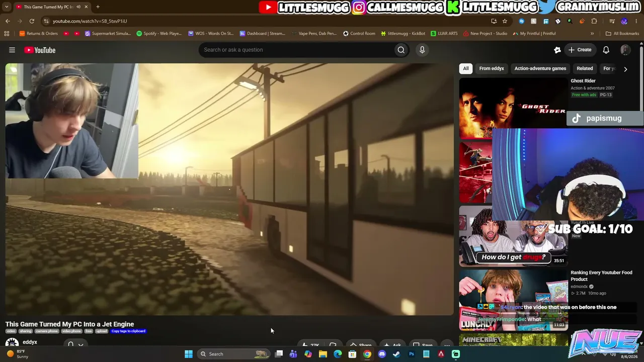Open Task View on the taskbar
The image size is (644, 362).
279,354
